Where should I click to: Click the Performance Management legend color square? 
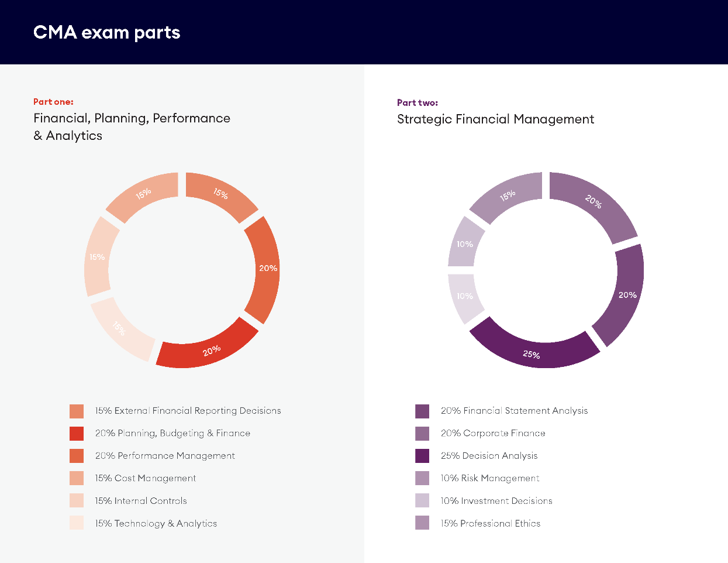[77, 456]
